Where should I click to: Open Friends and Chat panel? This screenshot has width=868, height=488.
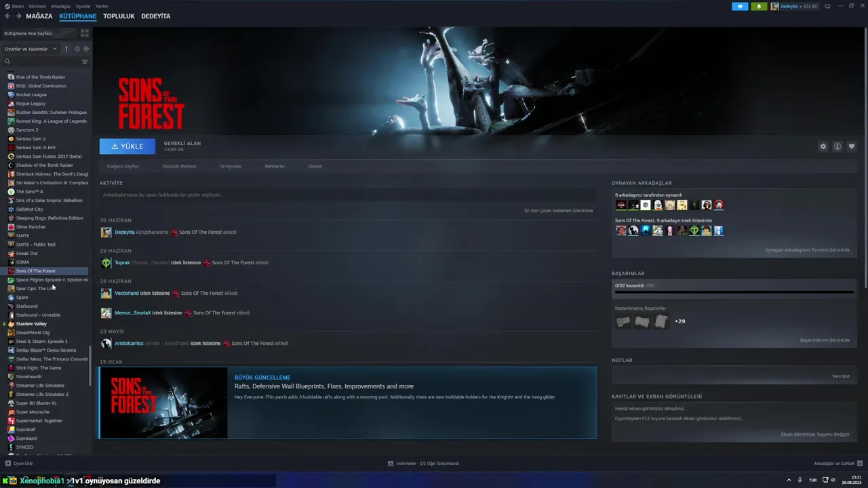[x=837, y=464]
